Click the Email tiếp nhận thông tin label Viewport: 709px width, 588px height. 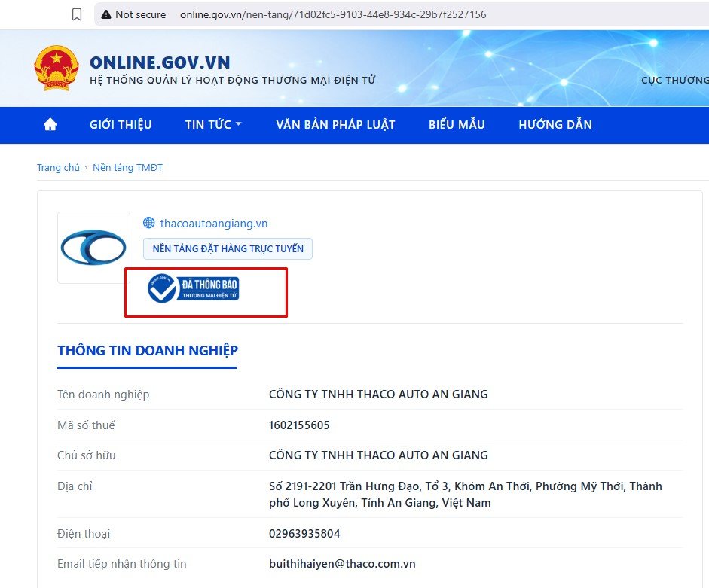[121, 564]
